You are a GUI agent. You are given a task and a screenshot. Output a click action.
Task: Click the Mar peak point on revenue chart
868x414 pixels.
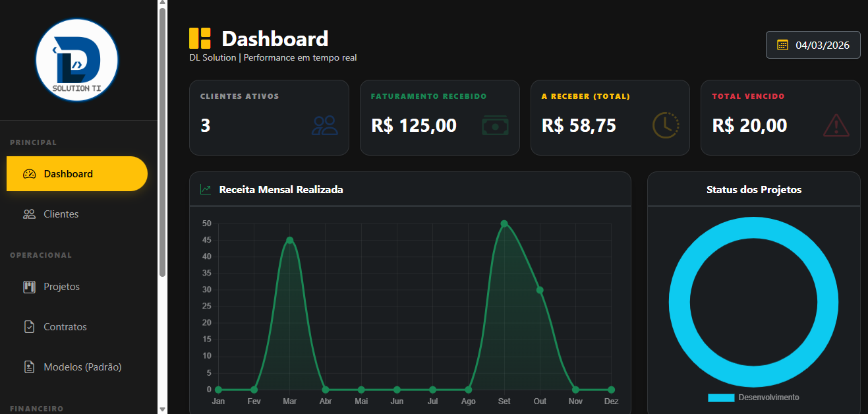(290, 241)
